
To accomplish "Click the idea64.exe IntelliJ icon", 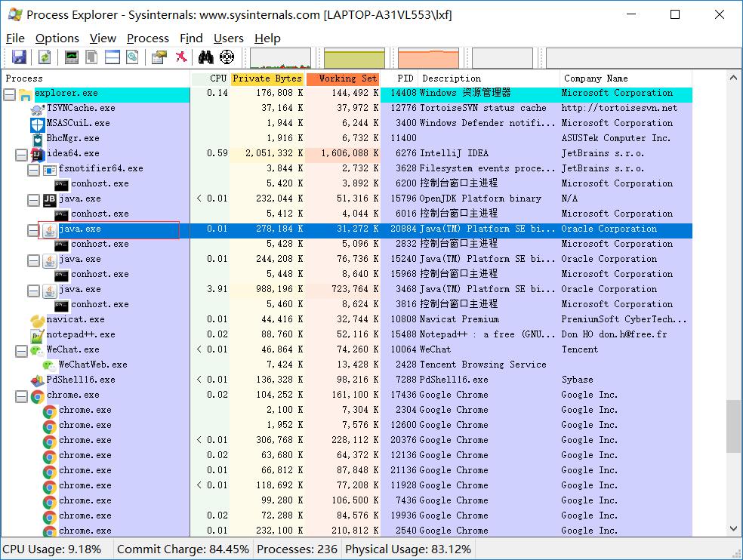I will pyautogui.click(x=38, y=155).
